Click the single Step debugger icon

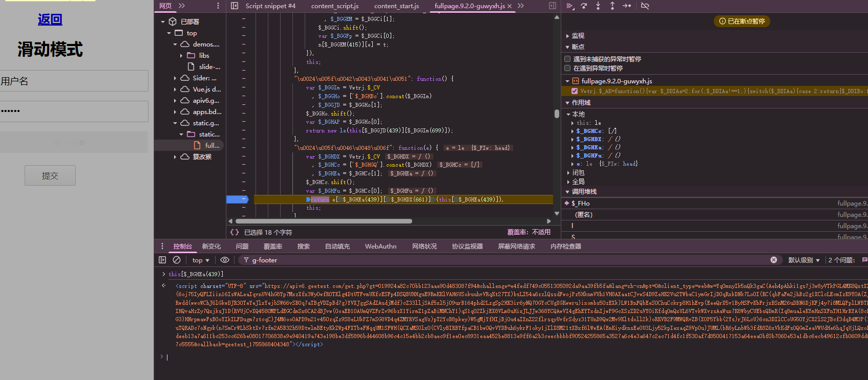627,6
